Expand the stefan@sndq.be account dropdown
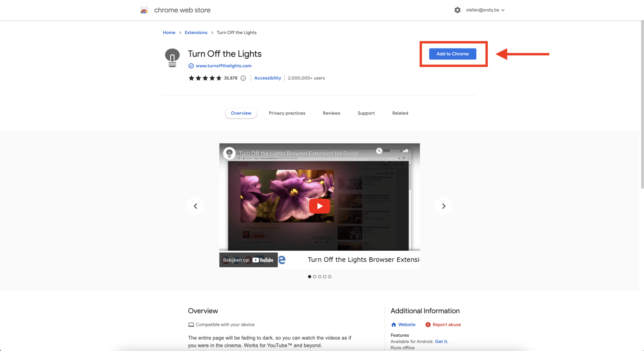 pos(485,10)
